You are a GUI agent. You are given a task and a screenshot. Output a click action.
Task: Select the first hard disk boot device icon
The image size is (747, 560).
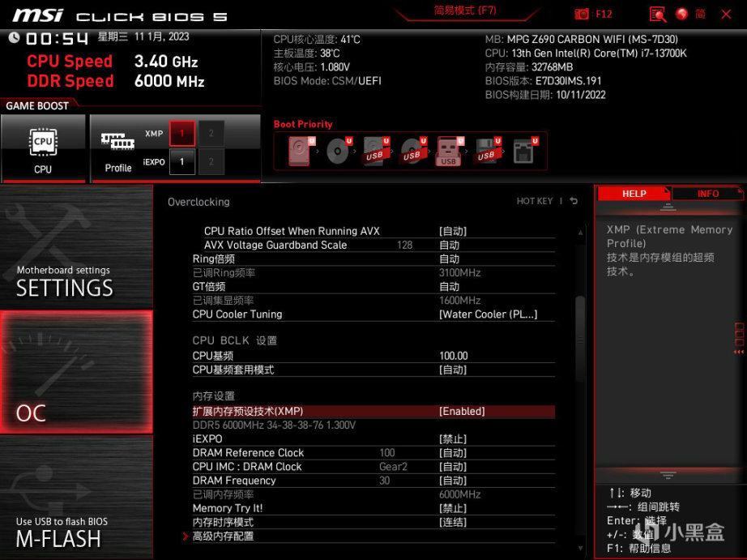301,151
